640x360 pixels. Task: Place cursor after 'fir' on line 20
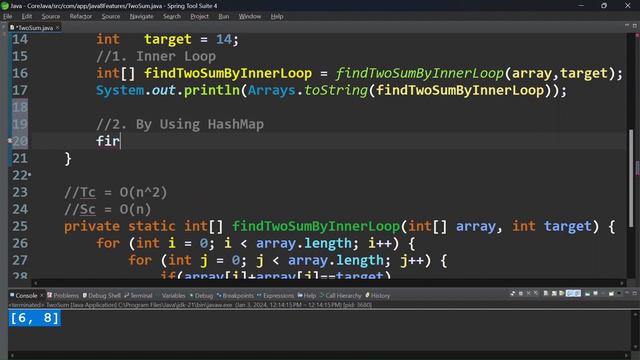[120, 141]
